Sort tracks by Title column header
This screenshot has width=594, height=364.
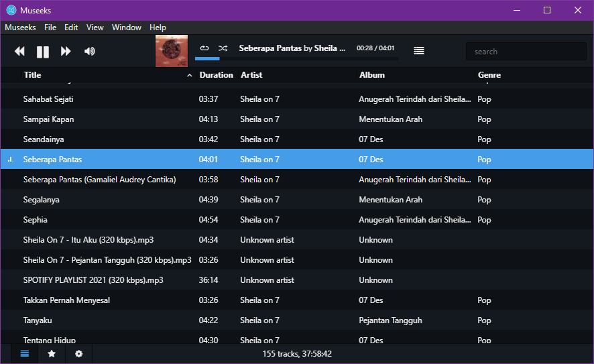(33, 75)
